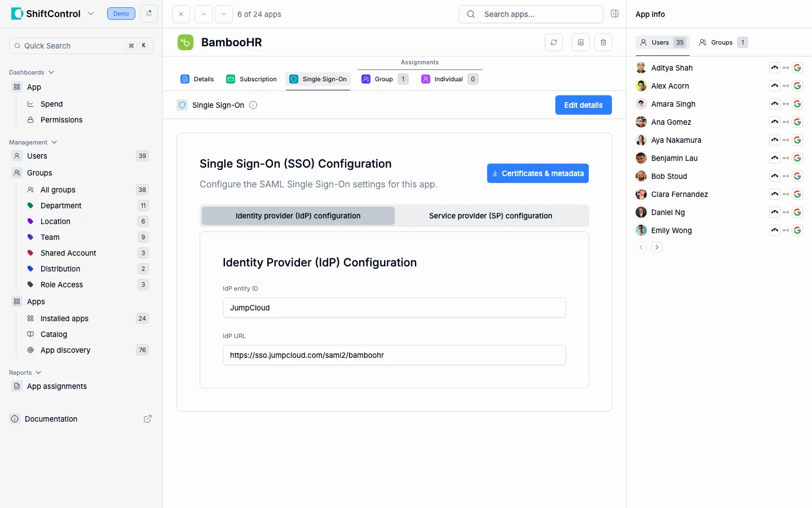The height and width of the screenshot is (508, 812).
Task: Open the notifications bell icon in top bar
Action: pyautogui.click(x=148, y=14)
